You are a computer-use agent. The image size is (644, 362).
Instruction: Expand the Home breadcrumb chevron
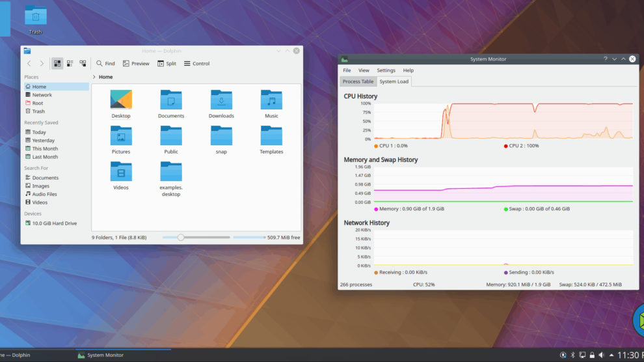pyautogui.click(x=94, y=77)
